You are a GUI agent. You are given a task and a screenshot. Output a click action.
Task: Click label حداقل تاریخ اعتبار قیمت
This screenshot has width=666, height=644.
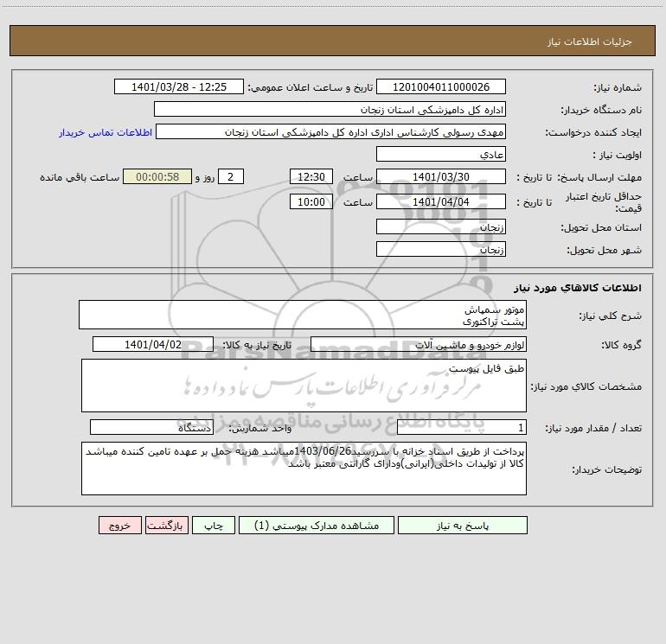[x=604, y=202]
